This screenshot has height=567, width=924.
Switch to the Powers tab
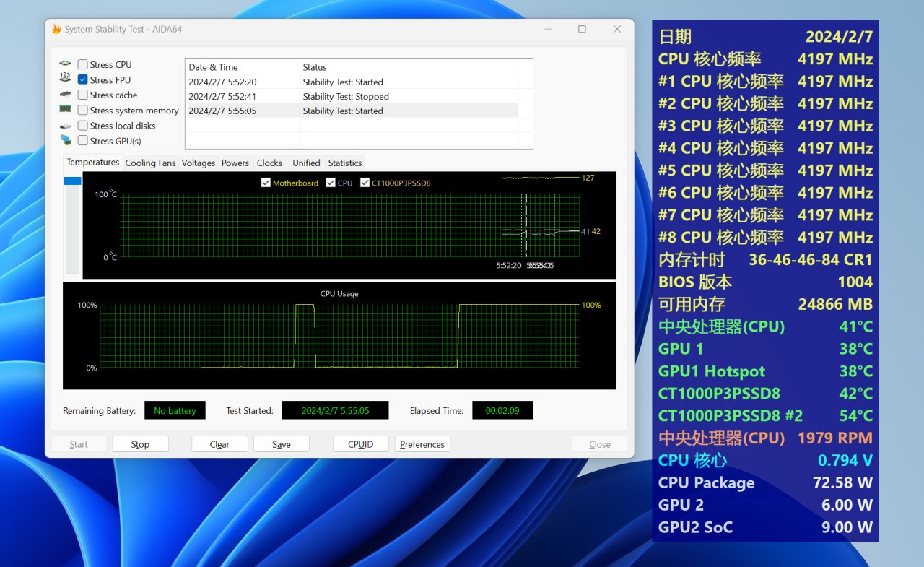(235, 163)
